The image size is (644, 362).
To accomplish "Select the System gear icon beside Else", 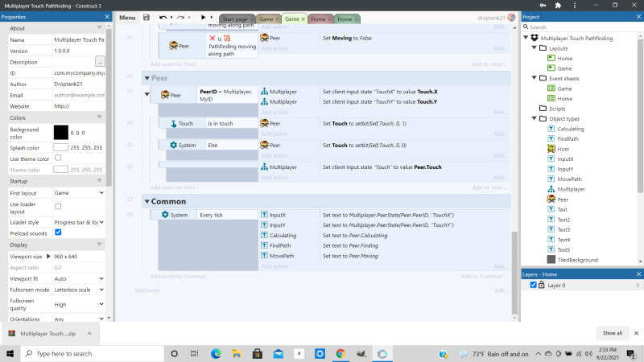I will click(173, 145).
